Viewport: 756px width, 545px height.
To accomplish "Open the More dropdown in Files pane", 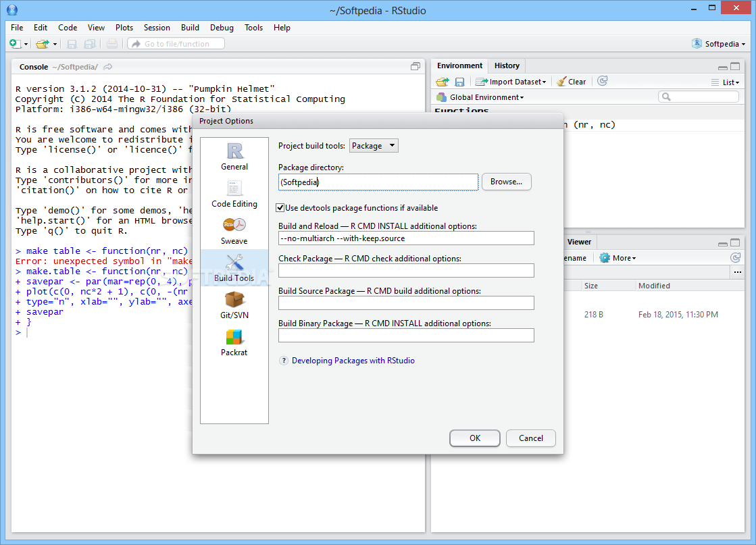I will pos(618,258).
